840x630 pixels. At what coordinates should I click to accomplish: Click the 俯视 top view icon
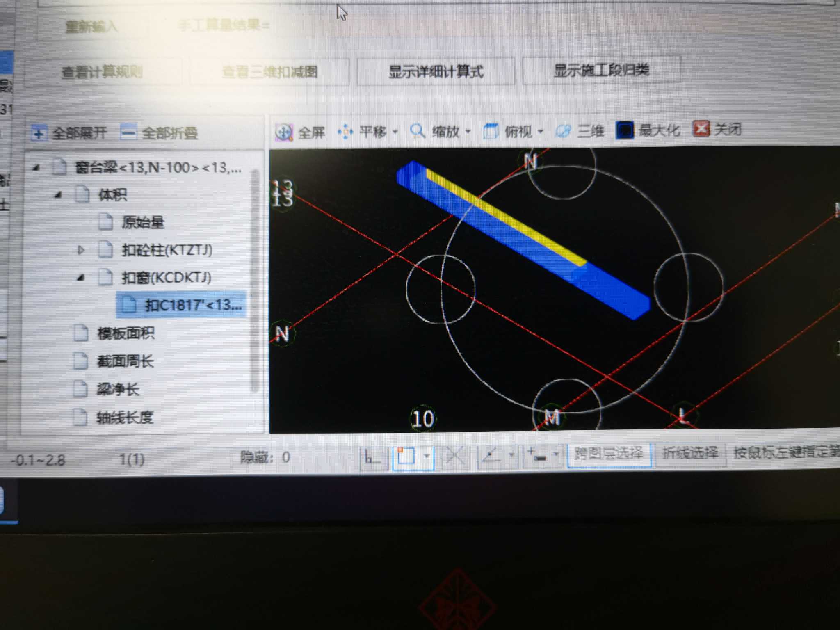(x=491, y=131)
